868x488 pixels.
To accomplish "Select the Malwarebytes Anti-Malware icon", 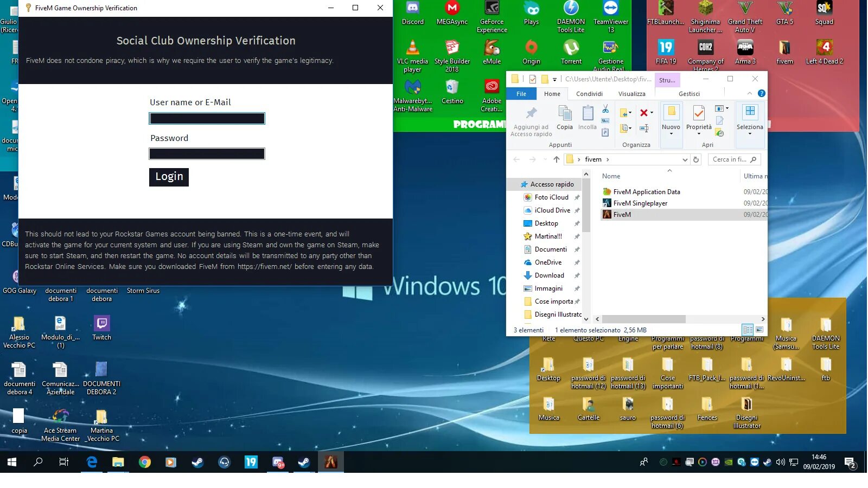I will (x=413, y=96).
